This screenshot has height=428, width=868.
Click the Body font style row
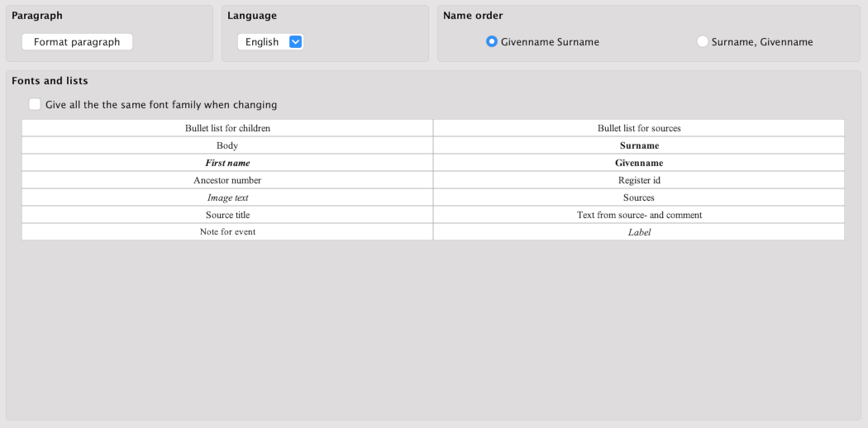click(227, 145)
